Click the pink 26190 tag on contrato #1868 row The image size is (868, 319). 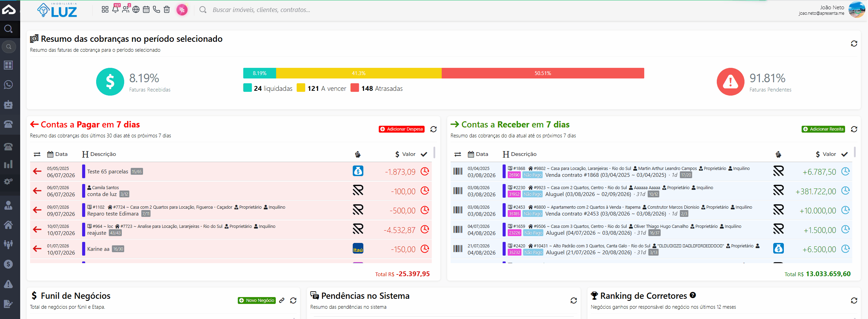[x=514, y=175]
